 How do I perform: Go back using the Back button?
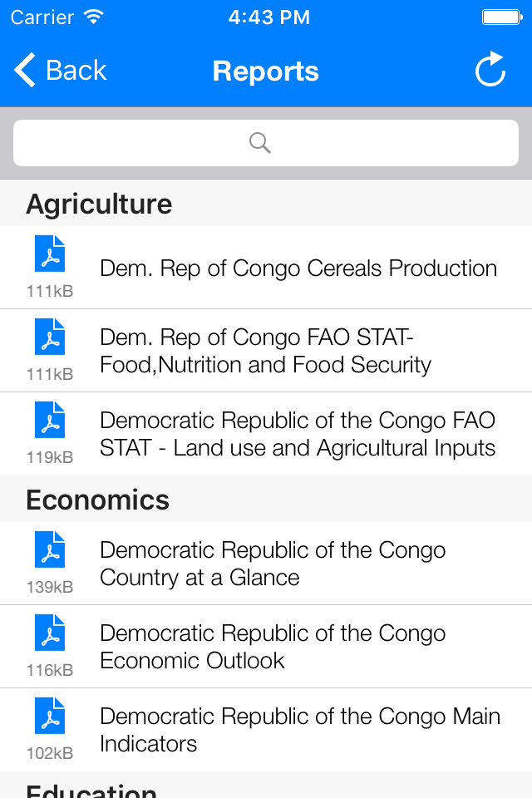point(62,71)
